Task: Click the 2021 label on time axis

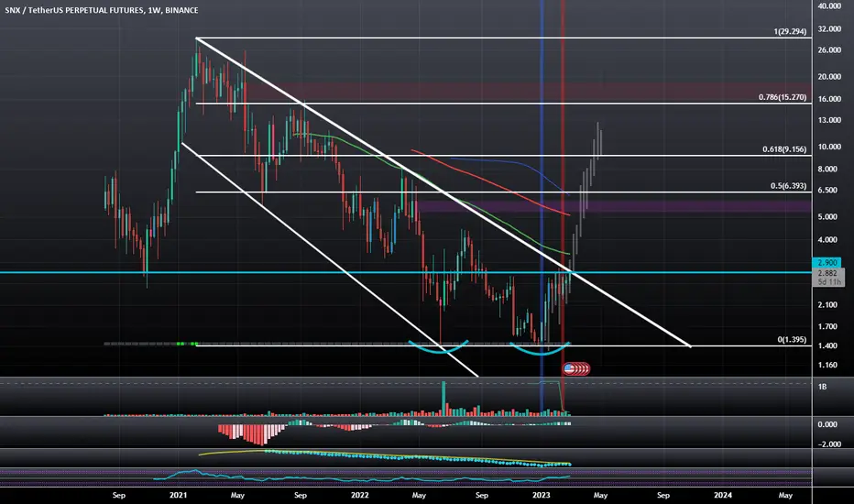Action: tap(178, 495)
